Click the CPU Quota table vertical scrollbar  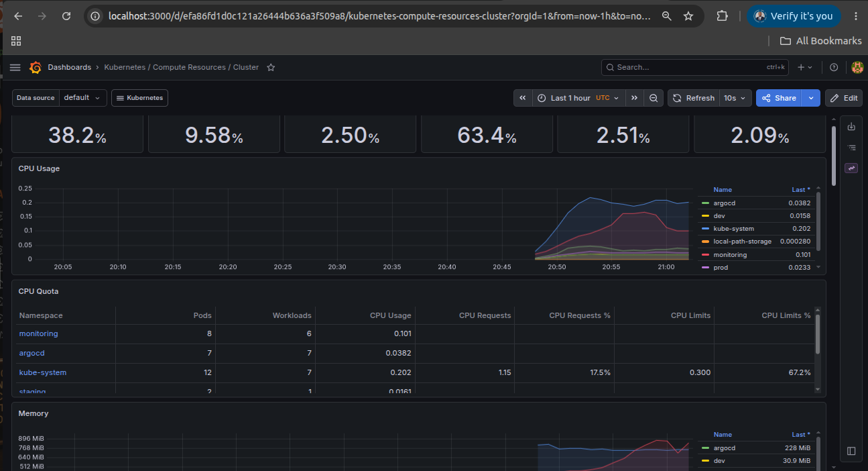coord(817,333)
